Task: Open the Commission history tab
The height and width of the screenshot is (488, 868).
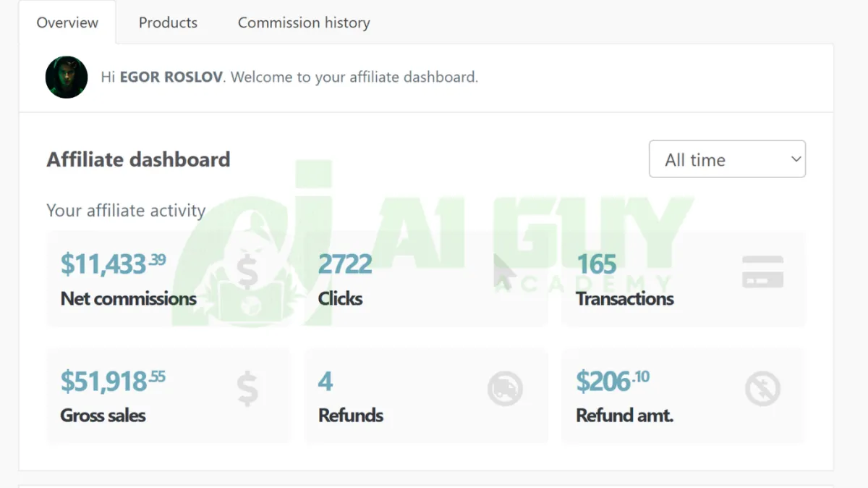Action: (304, 22)
